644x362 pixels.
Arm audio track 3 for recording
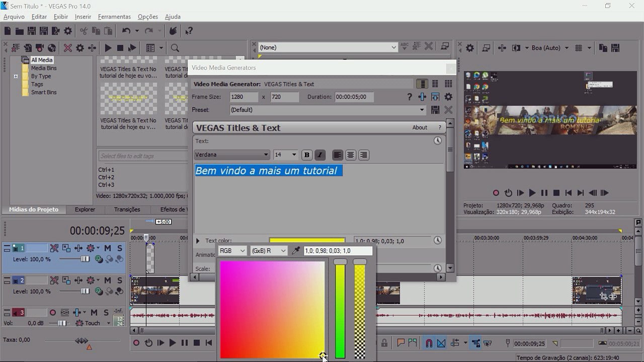54,313
